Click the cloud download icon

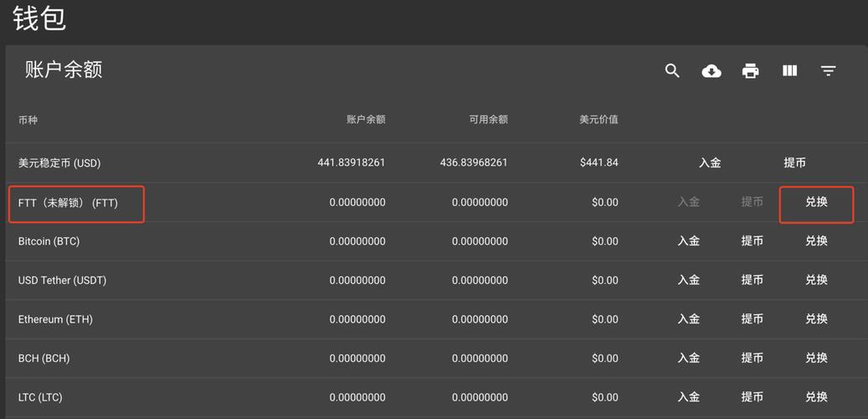coord(711,71)
